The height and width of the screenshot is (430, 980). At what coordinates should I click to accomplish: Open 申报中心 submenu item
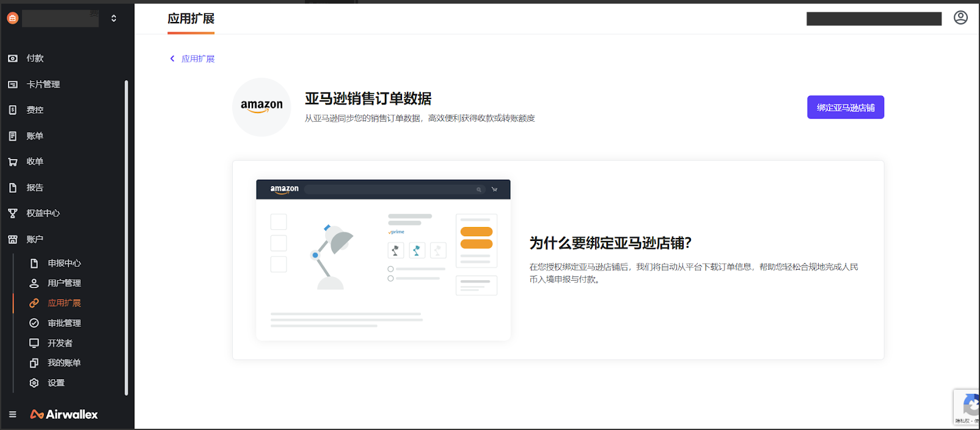[x=64, y=263]
